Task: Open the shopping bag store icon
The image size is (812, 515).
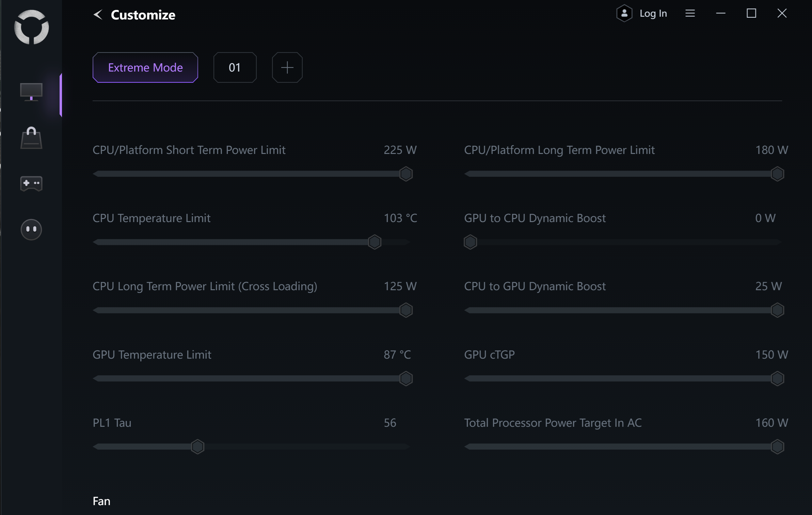Action: pos(31,138)
